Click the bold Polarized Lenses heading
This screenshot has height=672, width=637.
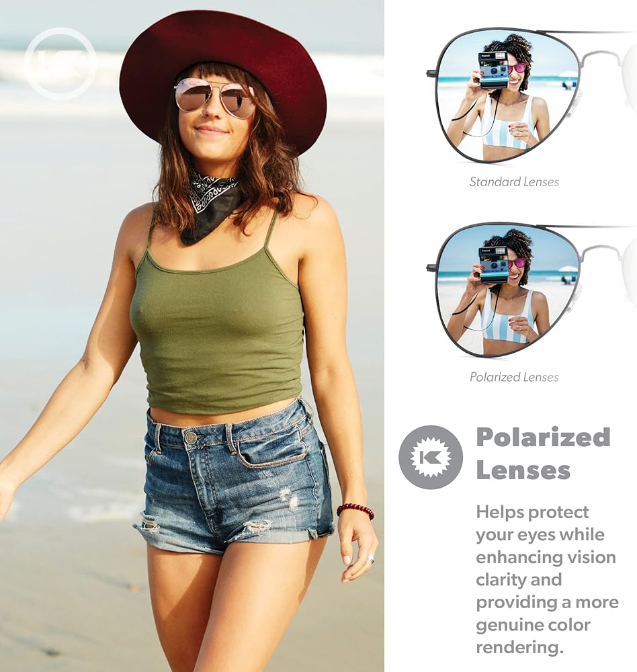click(x=543, y=454)
